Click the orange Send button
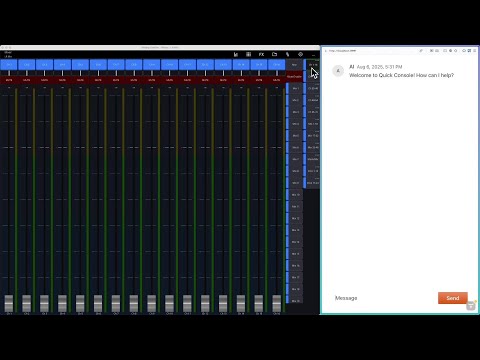 tap(453, 298)
